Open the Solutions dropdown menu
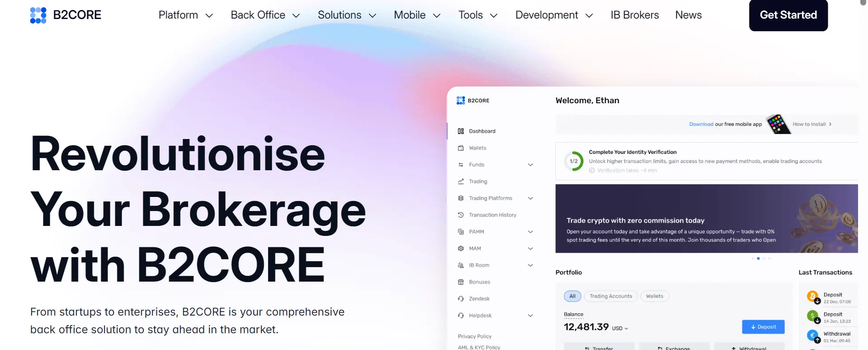This screenshot has width=868, height=350. tap(347, 15)
